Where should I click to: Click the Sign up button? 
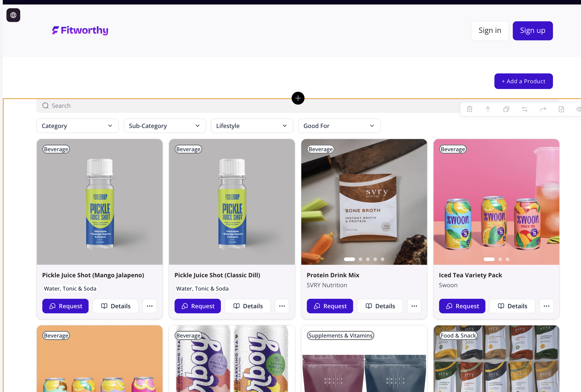(x=533, y=31)
